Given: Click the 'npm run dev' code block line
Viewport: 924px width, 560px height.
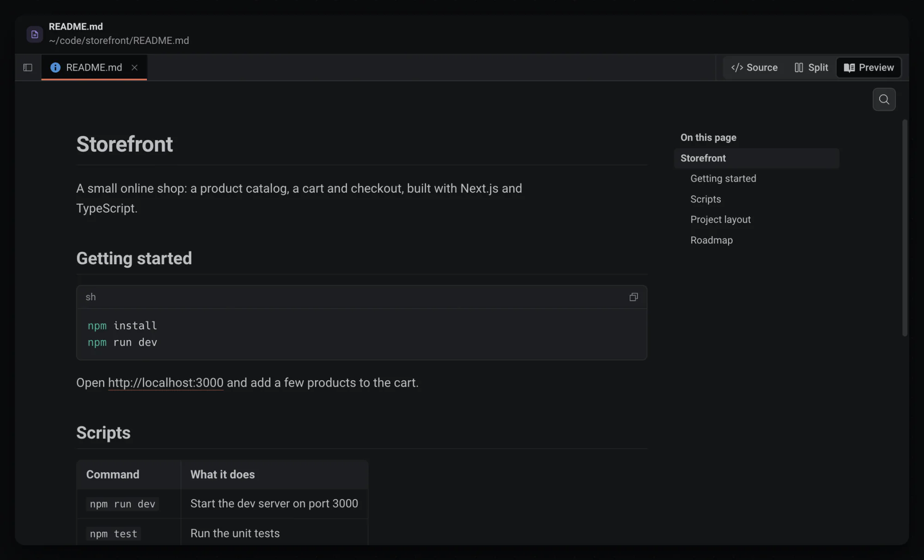Looking at the screenshot, I should [122, 342].
